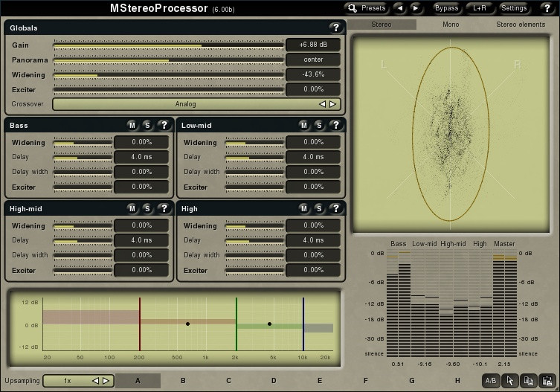
Task: Click the Low-mid band gain point
Action: tap(188, 324)
